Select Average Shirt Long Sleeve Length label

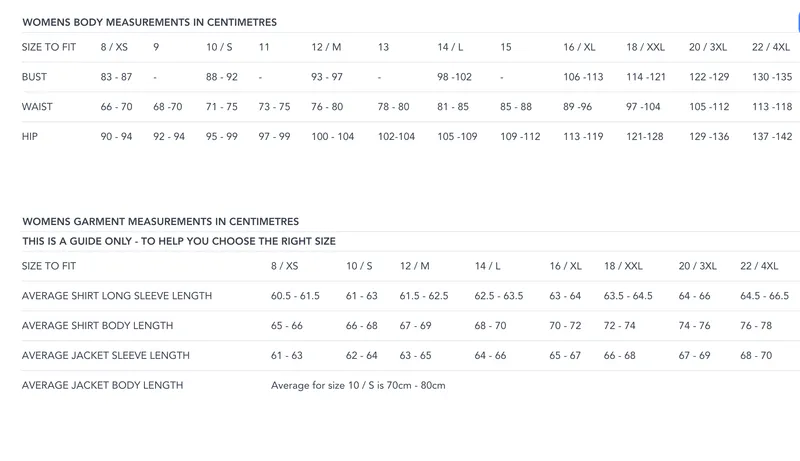click(117, 296)
